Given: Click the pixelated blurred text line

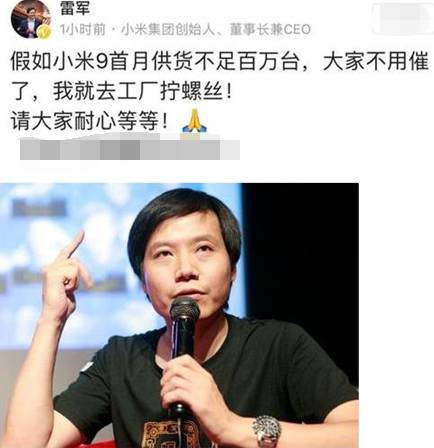Looking at the screenshot, I should 130,149.
